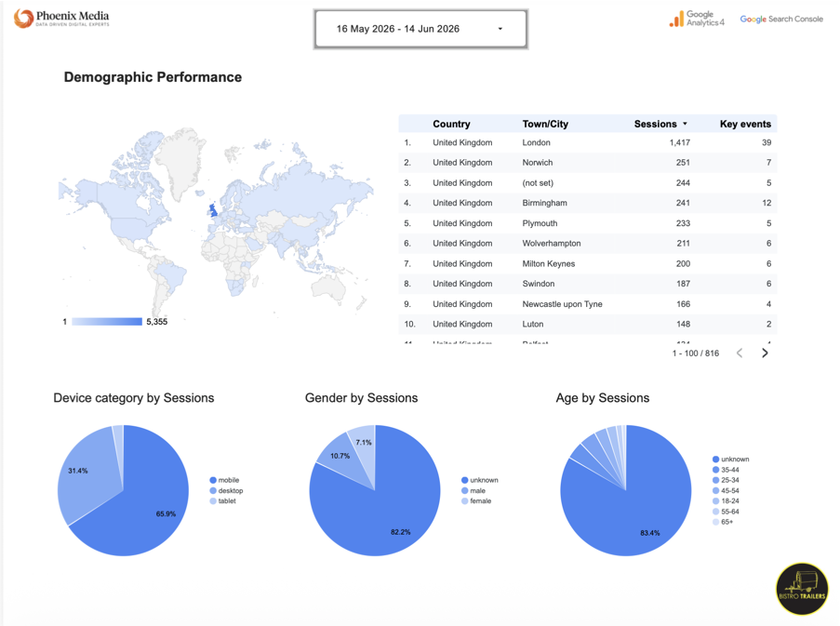This screenshot has width=840, height=626.
Task: Click the Google Search Console logo
Action: click(x=781, y=19)
